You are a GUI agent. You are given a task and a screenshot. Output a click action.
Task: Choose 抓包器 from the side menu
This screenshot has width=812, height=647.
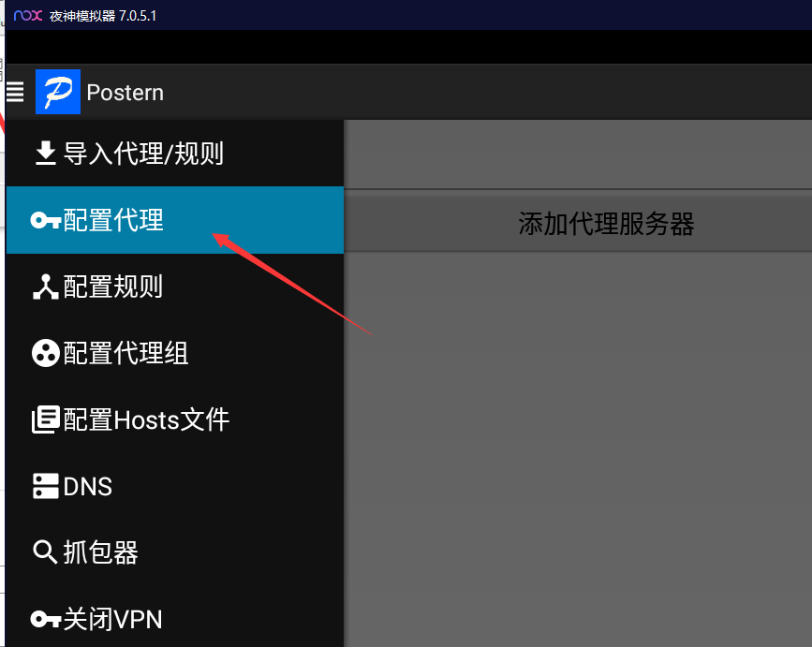click(x=100, y=552)
